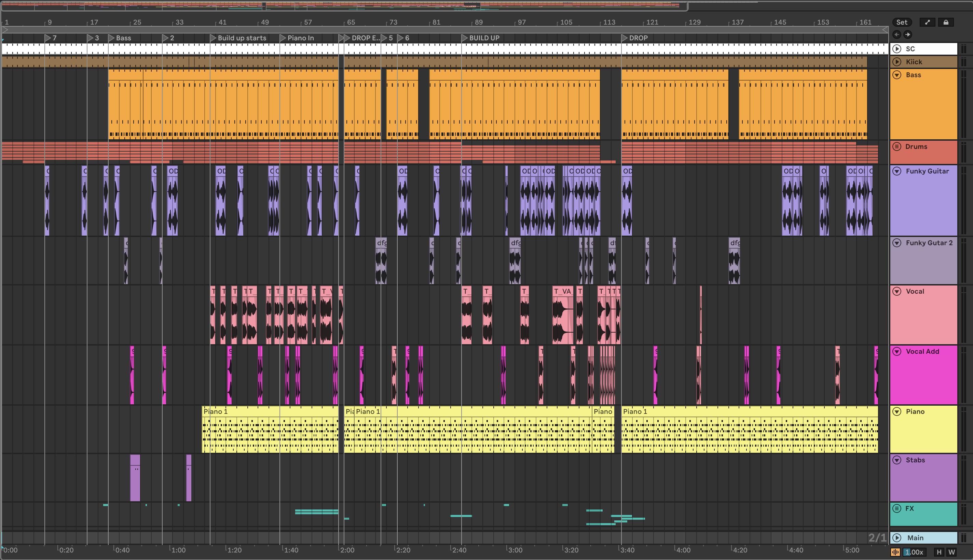The image size is (973, 560).
Task: Click the FX group track icon
Action: [897, 508]
